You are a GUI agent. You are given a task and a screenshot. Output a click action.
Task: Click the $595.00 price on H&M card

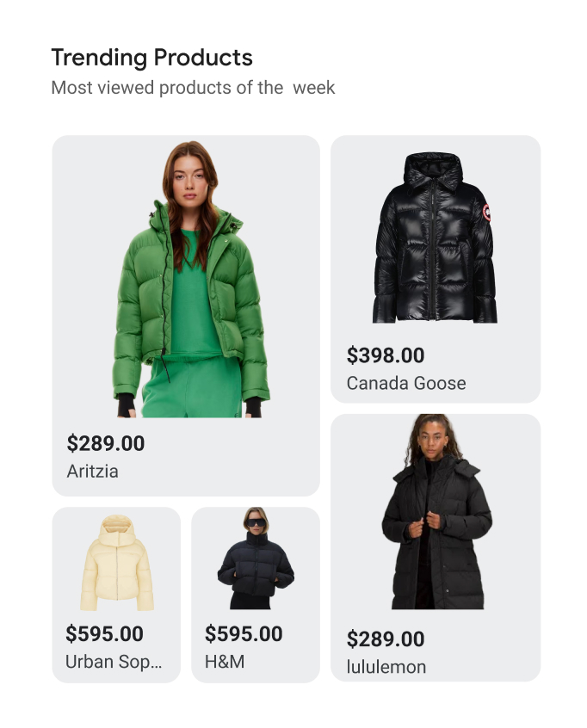pyautogui.click(x=244, y=633)
